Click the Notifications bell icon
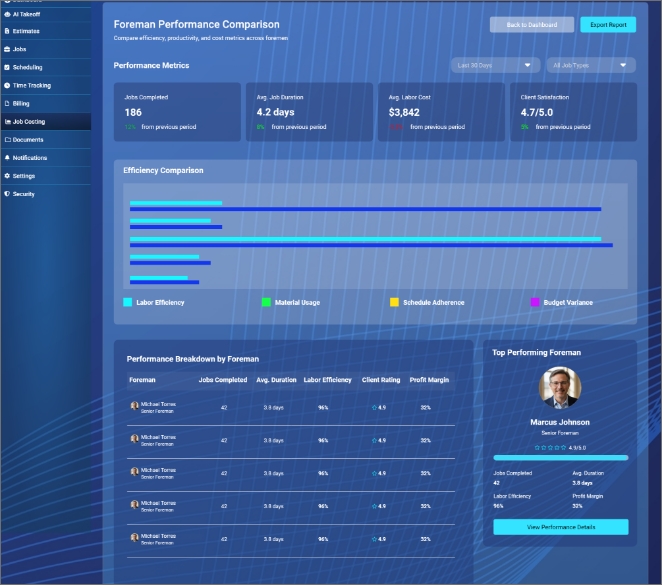 point(7,158)
